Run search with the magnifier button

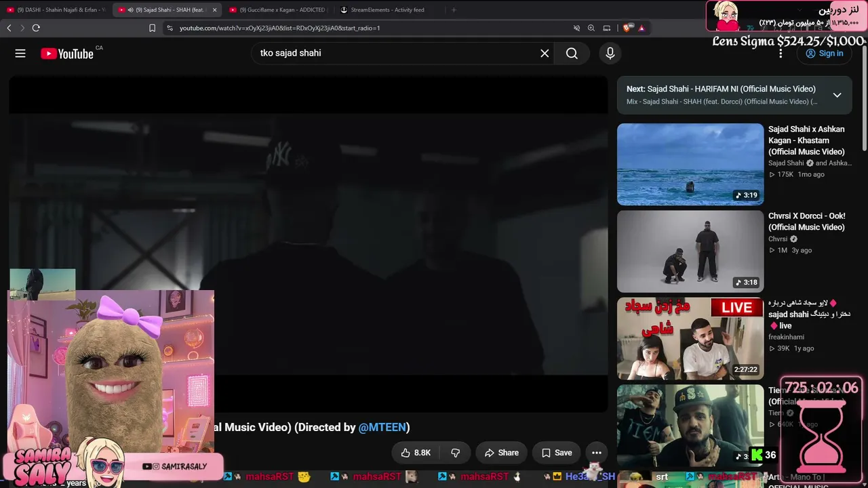pos(572,54)
